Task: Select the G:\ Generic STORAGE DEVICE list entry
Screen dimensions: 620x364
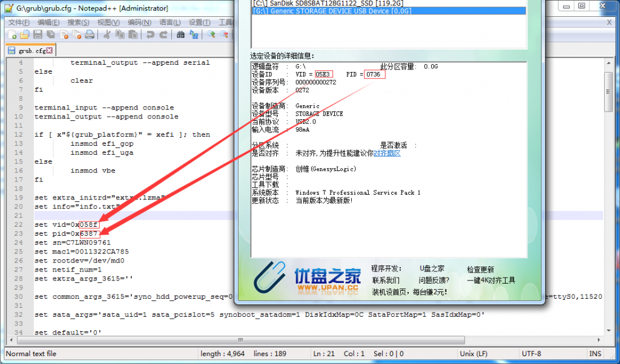Action: tap(389, 11)
